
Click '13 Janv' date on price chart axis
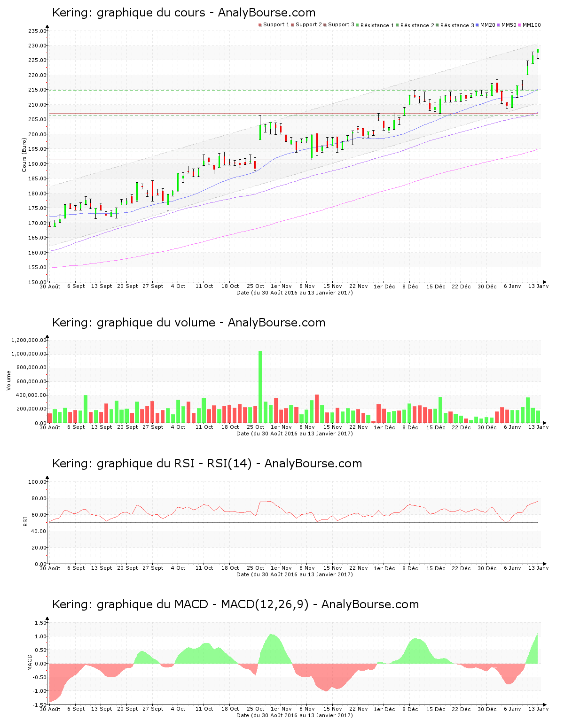tap(540, 286)
